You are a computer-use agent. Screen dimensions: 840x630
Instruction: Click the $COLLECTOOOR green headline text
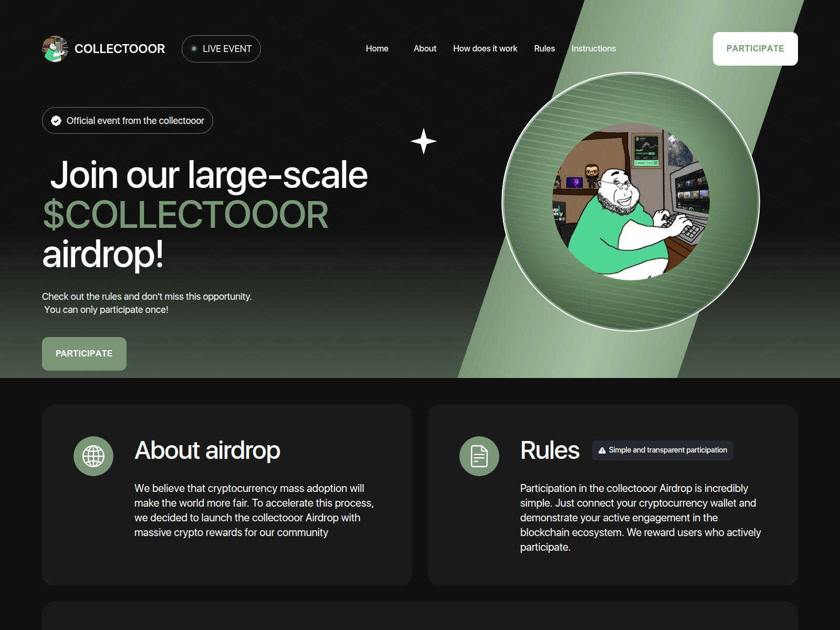[x=186, y=215]
